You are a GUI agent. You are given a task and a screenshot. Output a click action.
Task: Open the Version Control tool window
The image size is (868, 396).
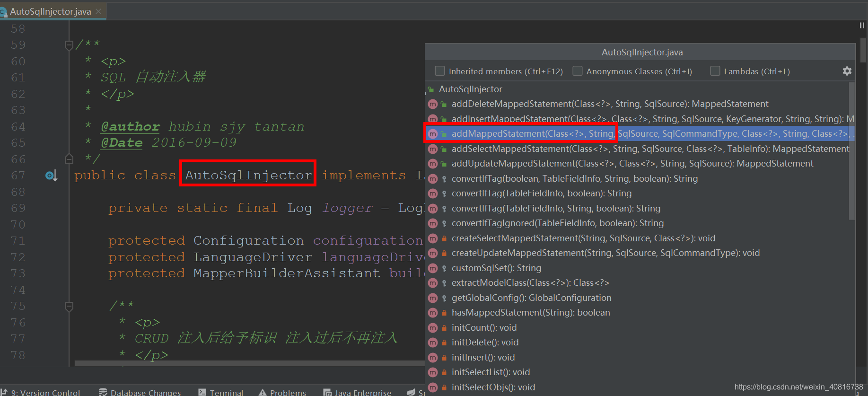(41, 392)
